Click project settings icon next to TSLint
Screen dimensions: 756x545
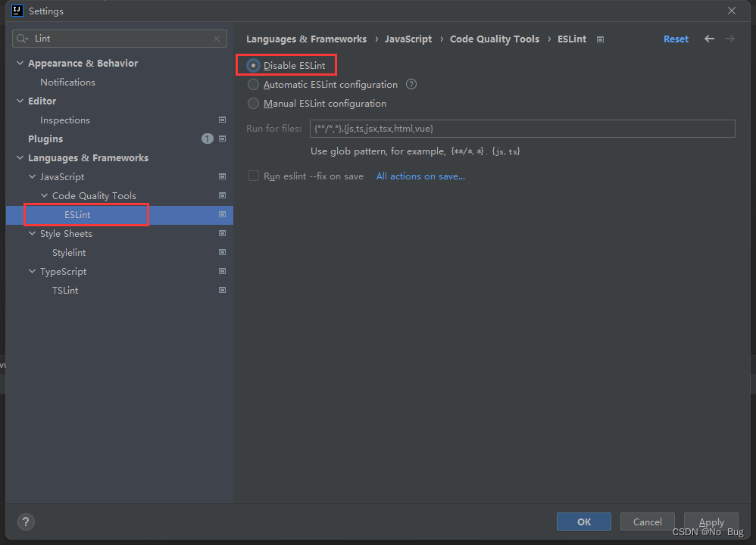[222, 291]
